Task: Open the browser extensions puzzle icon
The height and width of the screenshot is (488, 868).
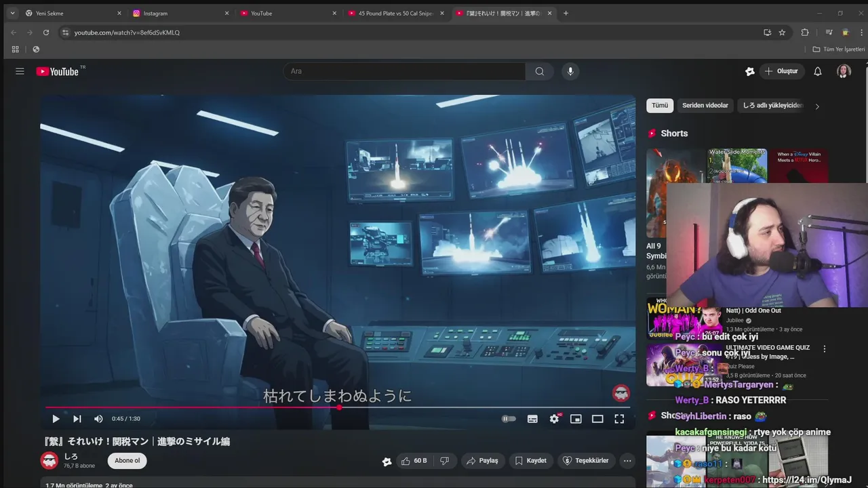Action: pos(805,33)
